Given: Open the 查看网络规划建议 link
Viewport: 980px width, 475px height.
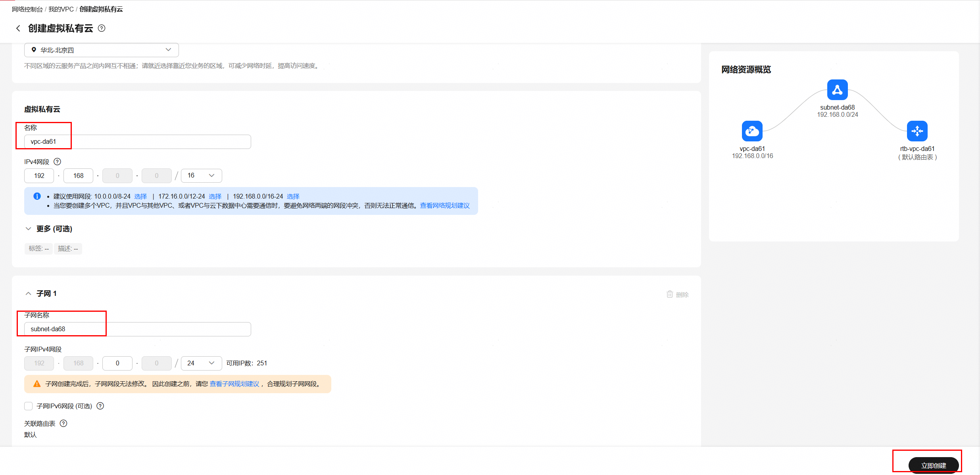Looking at the screenshot, I should click(x=444, y=205).
